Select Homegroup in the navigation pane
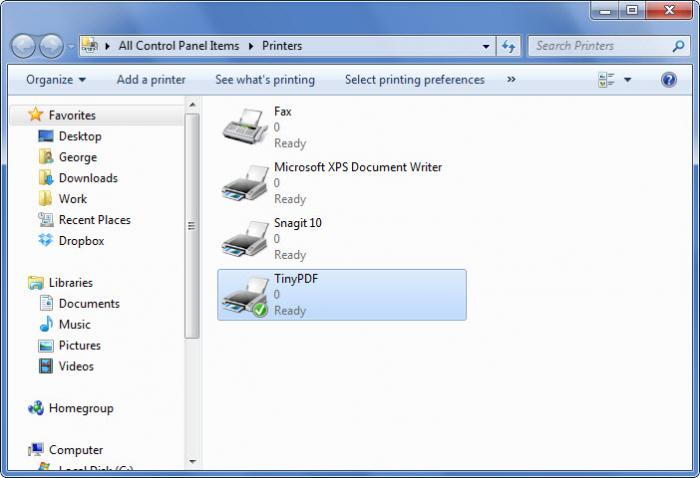 click(81, 408)
